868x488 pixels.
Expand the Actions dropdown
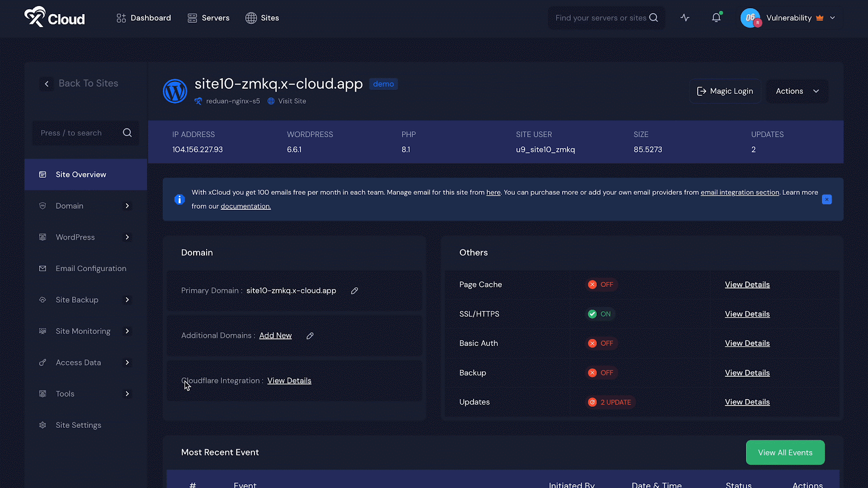click(x=796, y=91)
